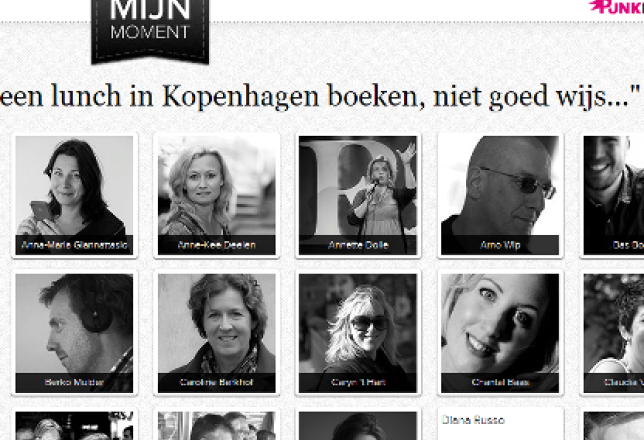Click the Chantal Baas name caption
The width and height of the screenshot is (644, 440).
coord(500,382)
